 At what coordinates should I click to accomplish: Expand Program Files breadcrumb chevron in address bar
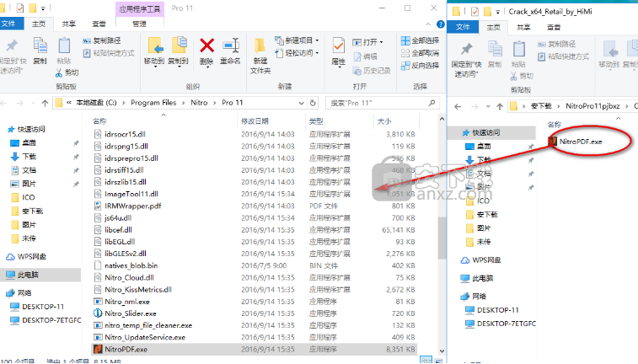point(184,103)
